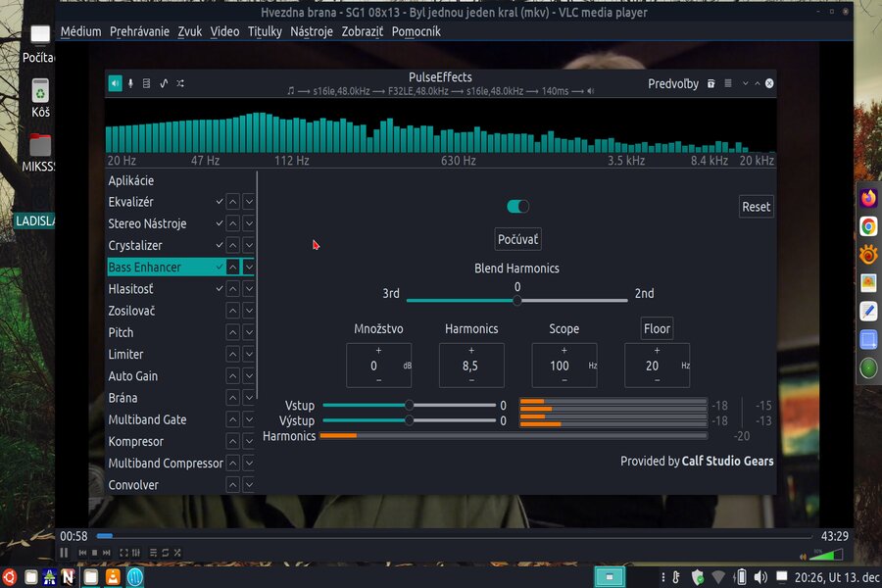The image size is (882, 588).
Task: Open the Zvuk menu in VLC
Action: [189, 31]
